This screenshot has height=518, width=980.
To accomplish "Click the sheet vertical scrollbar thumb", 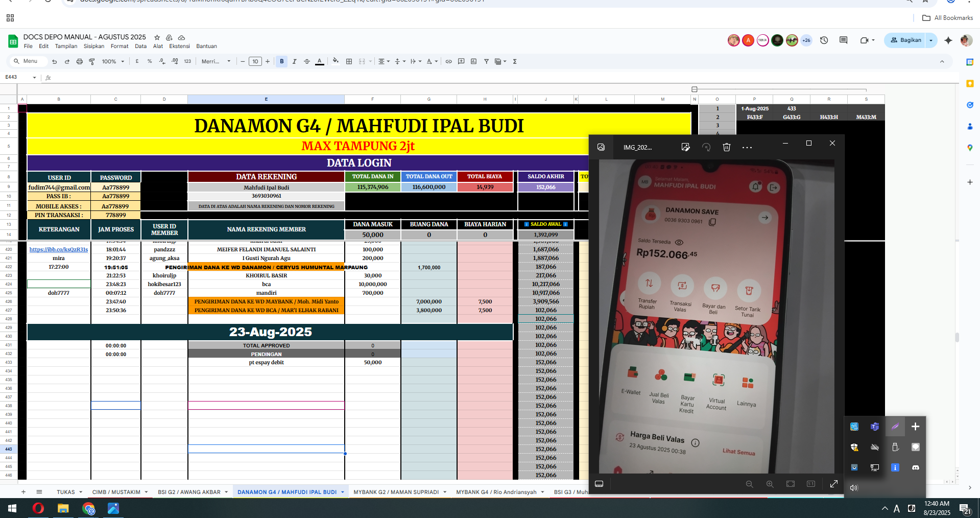I will 957,337.
